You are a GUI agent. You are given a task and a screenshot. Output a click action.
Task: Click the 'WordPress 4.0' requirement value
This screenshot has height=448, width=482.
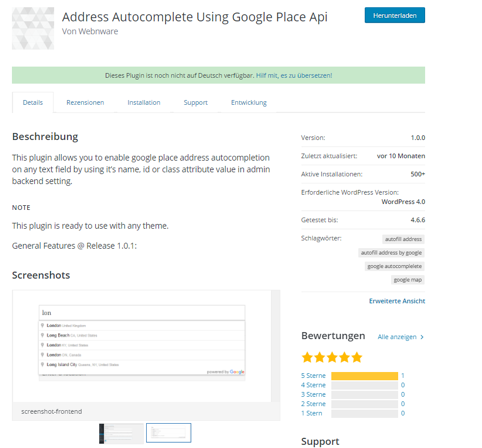pos(403,202)
